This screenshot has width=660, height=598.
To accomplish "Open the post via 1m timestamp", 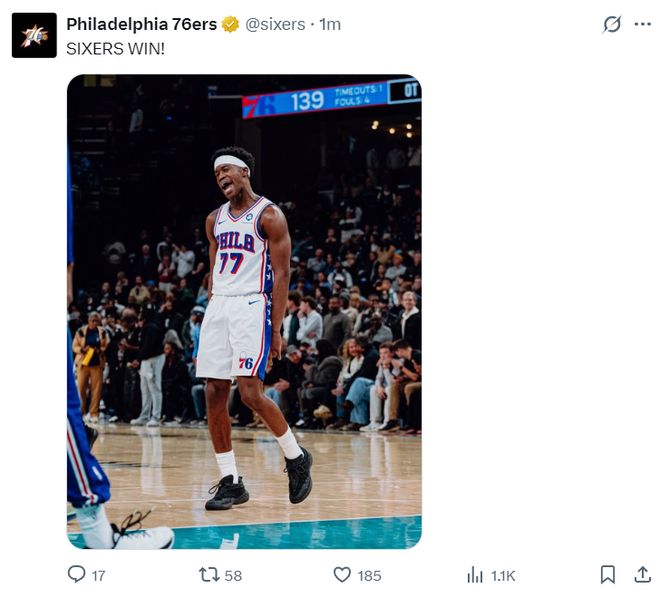I will (x=330, y=24).
